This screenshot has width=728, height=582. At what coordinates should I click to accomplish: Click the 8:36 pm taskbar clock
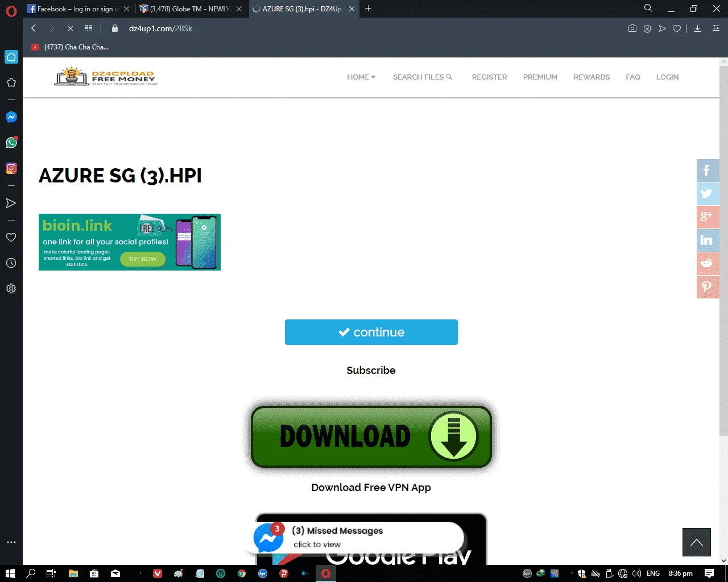[680, 573]
